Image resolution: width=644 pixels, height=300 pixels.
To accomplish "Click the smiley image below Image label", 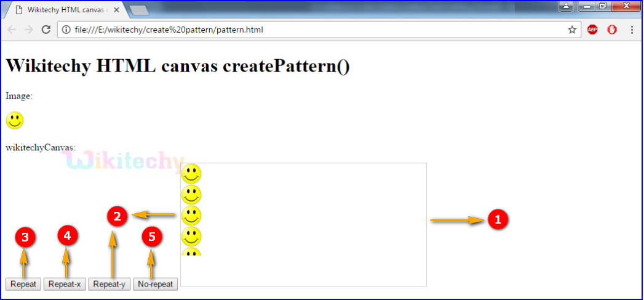I will (x=15, y=121).
